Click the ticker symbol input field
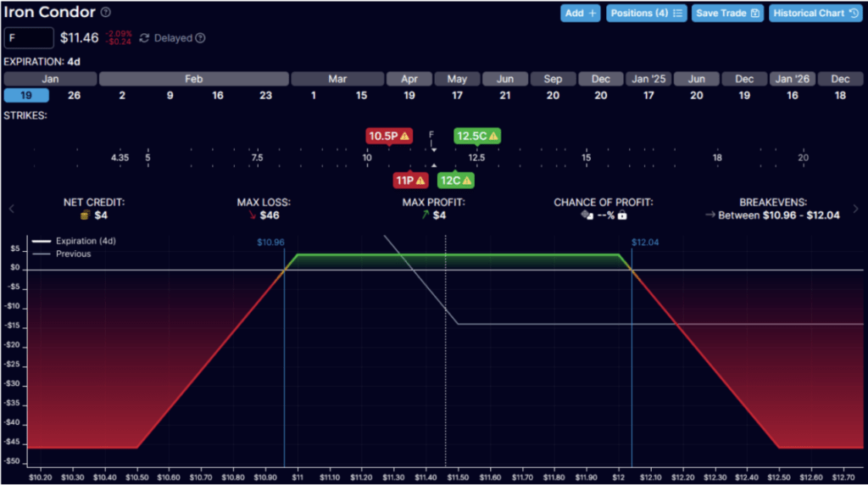The height and width of the screenshot is (485, 868). [x=29, y=38]
